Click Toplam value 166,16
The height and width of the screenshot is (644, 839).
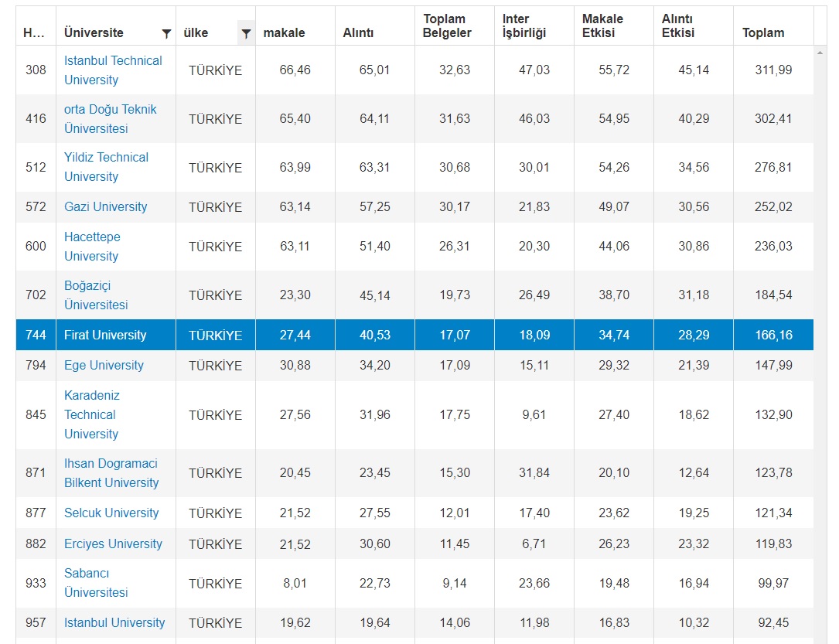click(x=773, y=335)
